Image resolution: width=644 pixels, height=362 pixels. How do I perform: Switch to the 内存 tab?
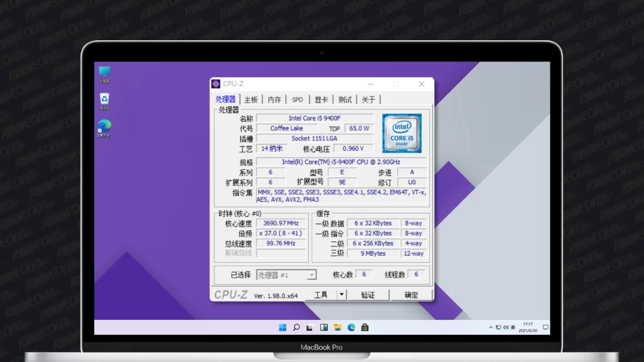pos(274,99)
